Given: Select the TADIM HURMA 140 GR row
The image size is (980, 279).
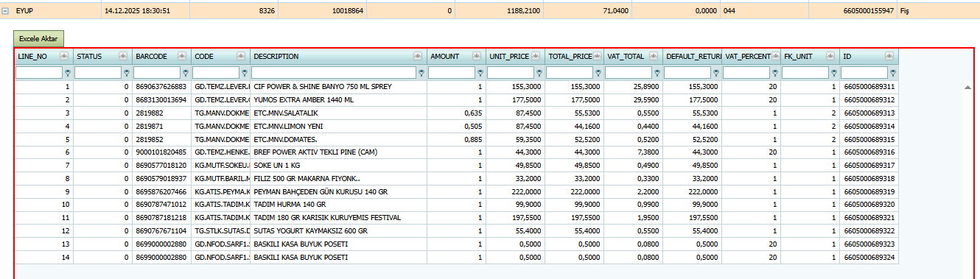Looking at the screenshot, I should pyautogui.click(x=456, y=204).
